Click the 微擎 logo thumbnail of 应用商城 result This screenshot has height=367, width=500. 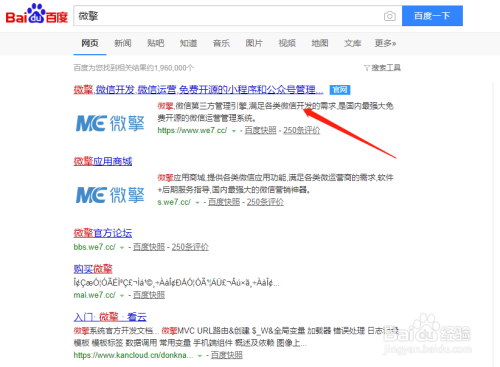click(110, 195)
